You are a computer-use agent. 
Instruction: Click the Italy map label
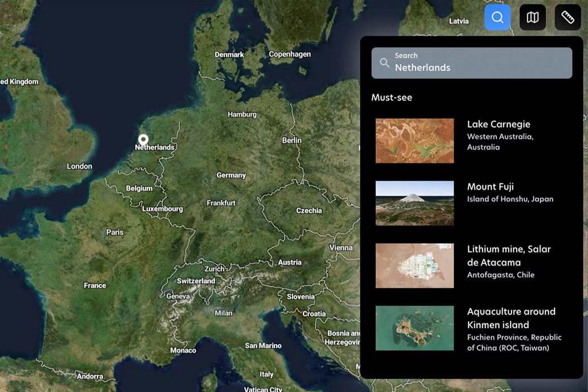click(x=267, y=374)
